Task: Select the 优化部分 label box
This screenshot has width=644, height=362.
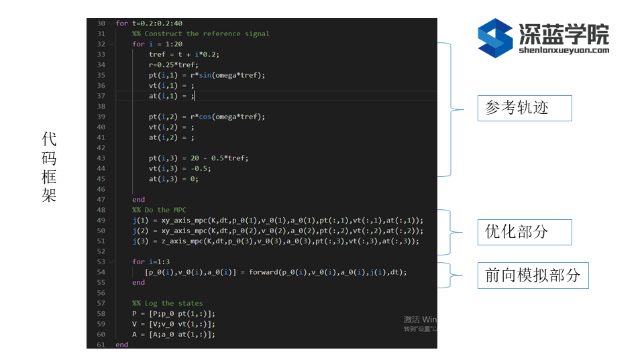Action: (525, 232)
